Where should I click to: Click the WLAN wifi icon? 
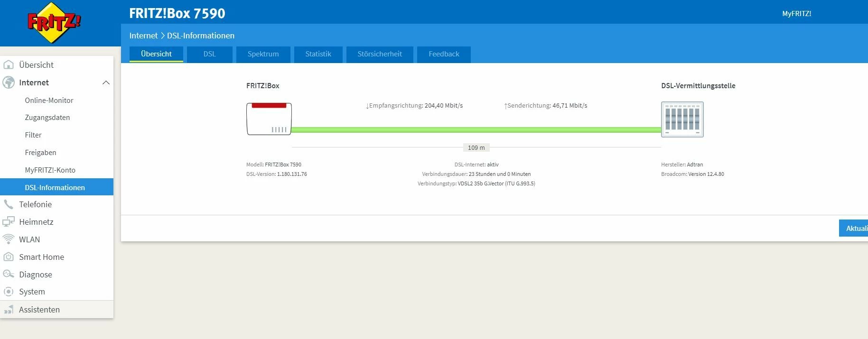click(x=9, y=239)
